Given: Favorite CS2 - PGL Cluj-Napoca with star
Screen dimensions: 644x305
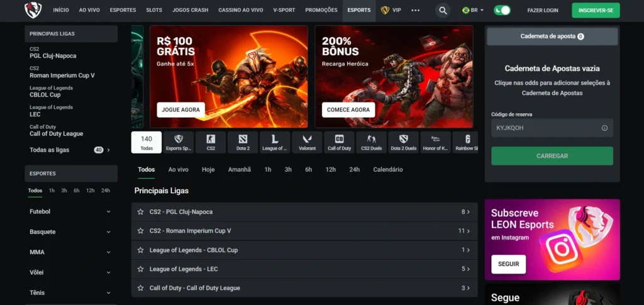Looking at the screenshot, I should 140,212.
